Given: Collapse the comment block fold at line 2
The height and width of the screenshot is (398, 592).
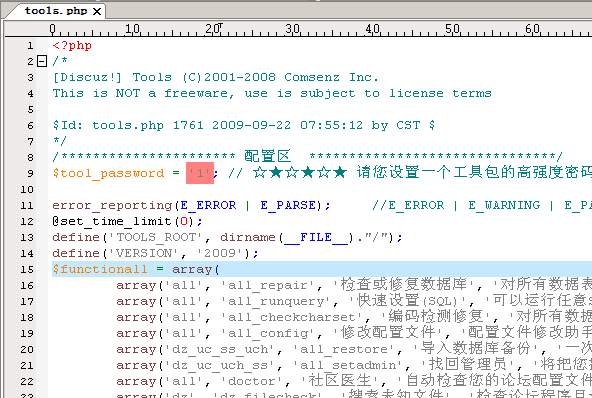Looking at the screenshot, I should click(x=42, y=61).
